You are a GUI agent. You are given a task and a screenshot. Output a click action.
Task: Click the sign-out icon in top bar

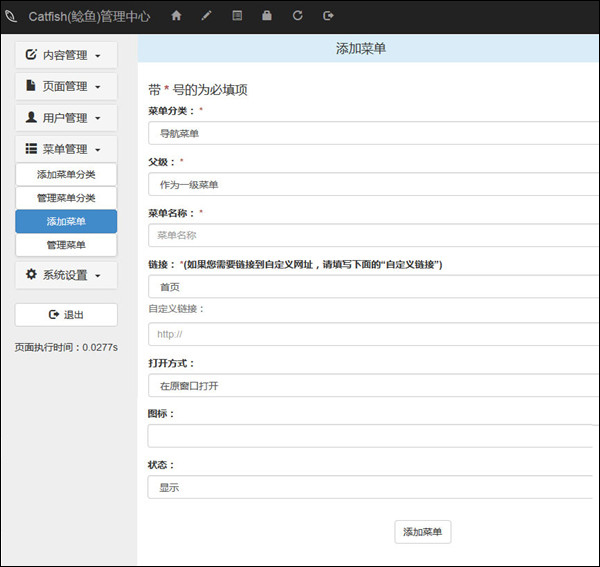328,16
